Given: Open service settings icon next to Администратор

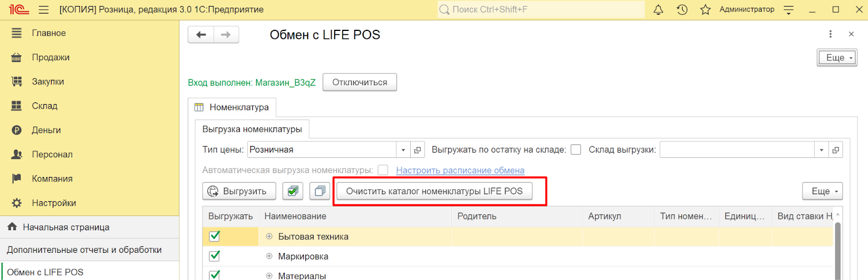Looking at the screenshot, I should tap(789, 10).
